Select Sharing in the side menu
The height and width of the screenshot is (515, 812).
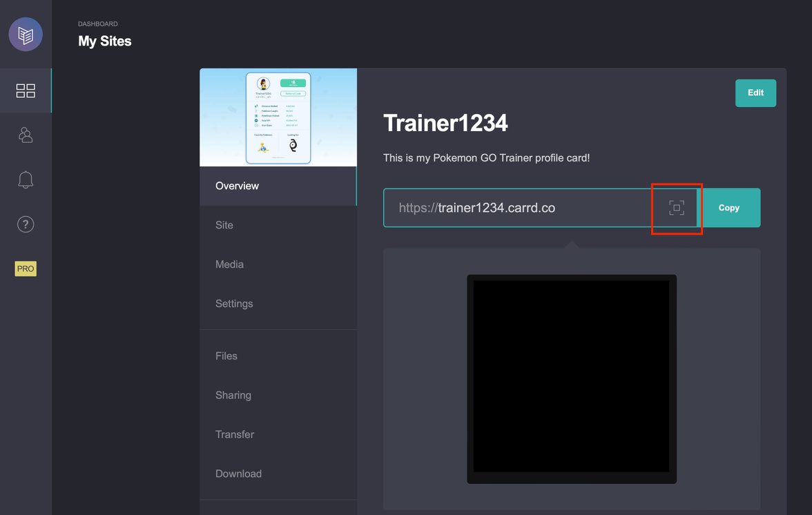[x=233, y=396]
